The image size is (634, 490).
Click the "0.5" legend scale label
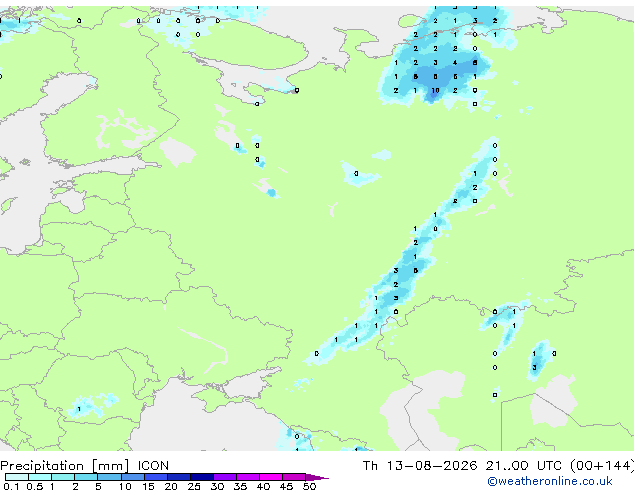point(35,486)
